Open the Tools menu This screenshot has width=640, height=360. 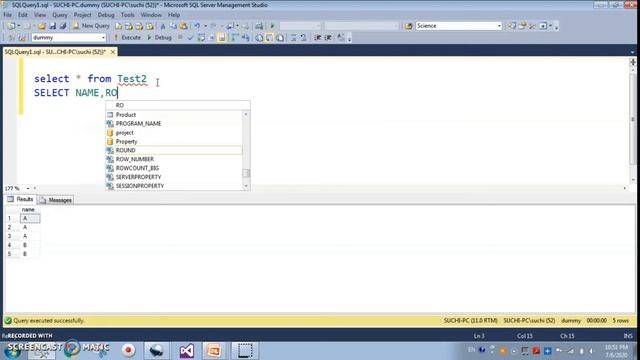[127, 15]
